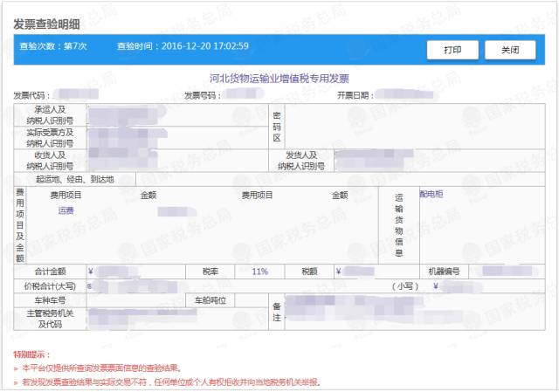Click the 若发现发票查验结果与实际交易不符 notice line
This screenshot has height=392, width=559.
coord(171,382)
